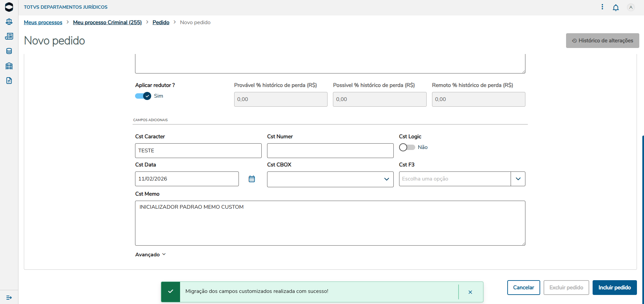Viewport: 644px width, 304px height.
Task: Click the Cst Numer input field
Action: [330, 151]
